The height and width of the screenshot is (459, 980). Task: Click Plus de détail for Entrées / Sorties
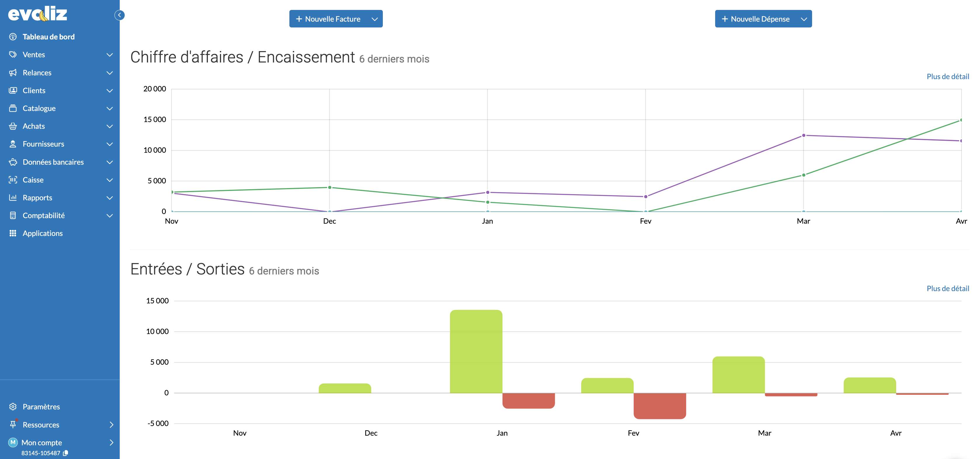(x=948, y=288)
